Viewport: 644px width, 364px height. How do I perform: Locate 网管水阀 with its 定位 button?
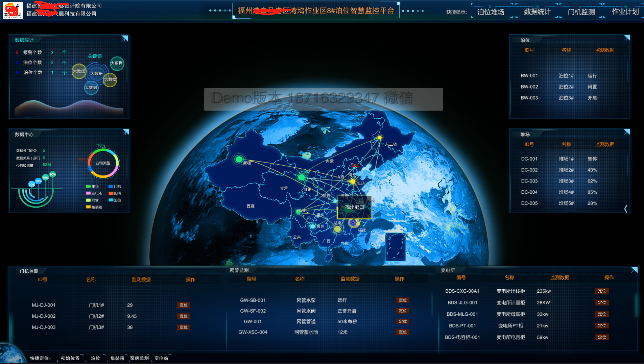pos(403,311)
